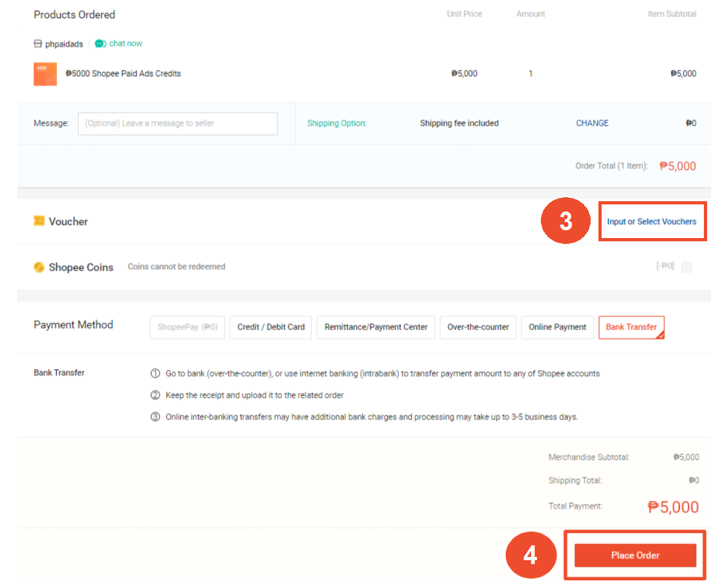Click the Shopee Coins gold coin icon
Image resolution: width=711 pixels, height=588 pixels.
pyautogui.click(x=39, y=267)
